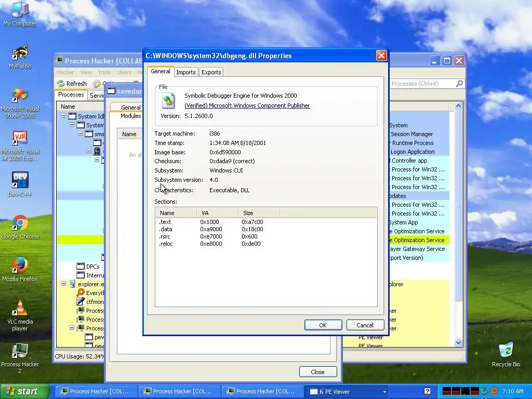Click the Interrupts process icon in tree

(x=81, y=275)
